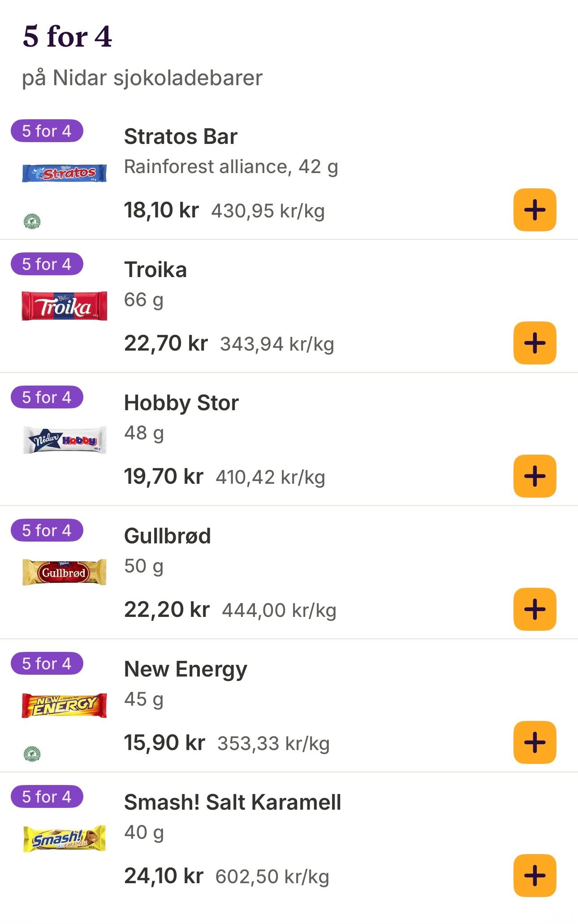Open the Hobby product image
The image size is (578, 924).
[65, 440]
